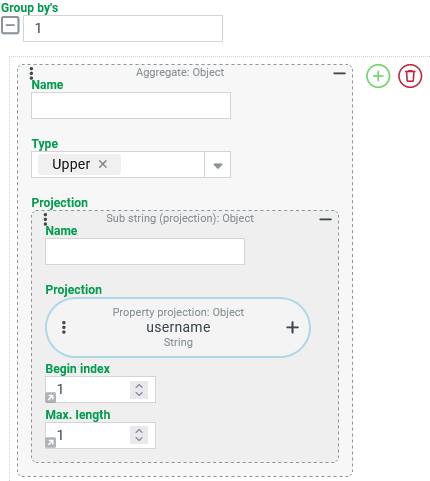Click the Group by's count field

[123, 28]
